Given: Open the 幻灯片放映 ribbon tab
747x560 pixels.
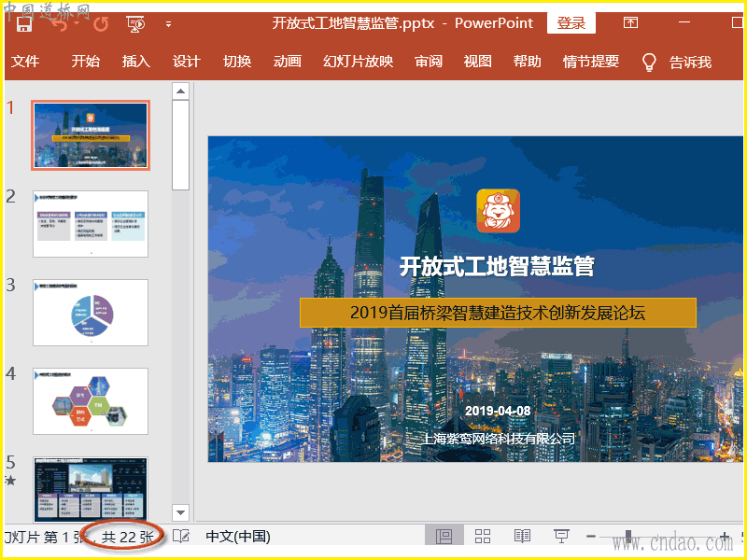Looking at the screenshot, I should (x=359, y=62).
